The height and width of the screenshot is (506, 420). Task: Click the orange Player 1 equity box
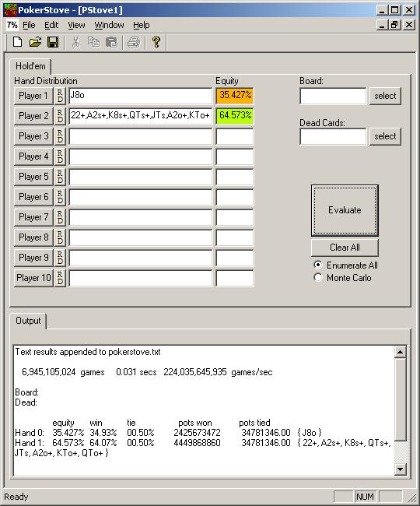(x=235, y=96)
